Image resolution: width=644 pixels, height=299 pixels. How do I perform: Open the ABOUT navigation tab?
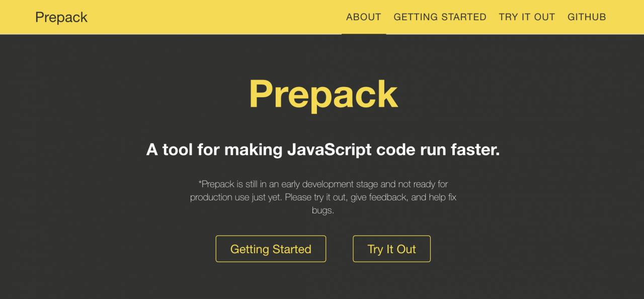point(364,17)
